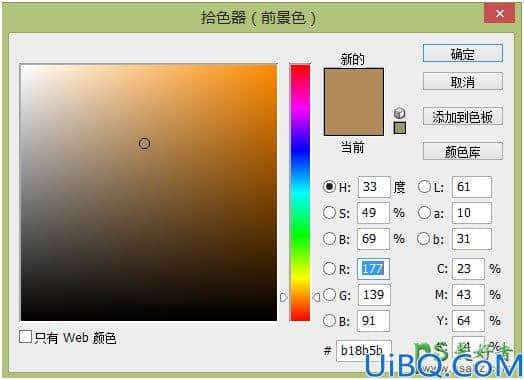Select the L lightness radio button
The width and height of the screenshot is (524, 380).
[424, 186]
